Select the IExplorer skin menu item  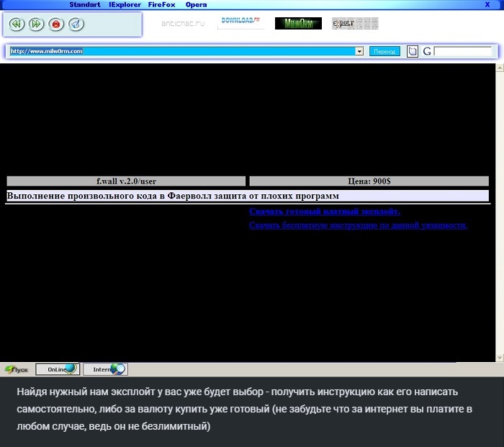(125, 4)
